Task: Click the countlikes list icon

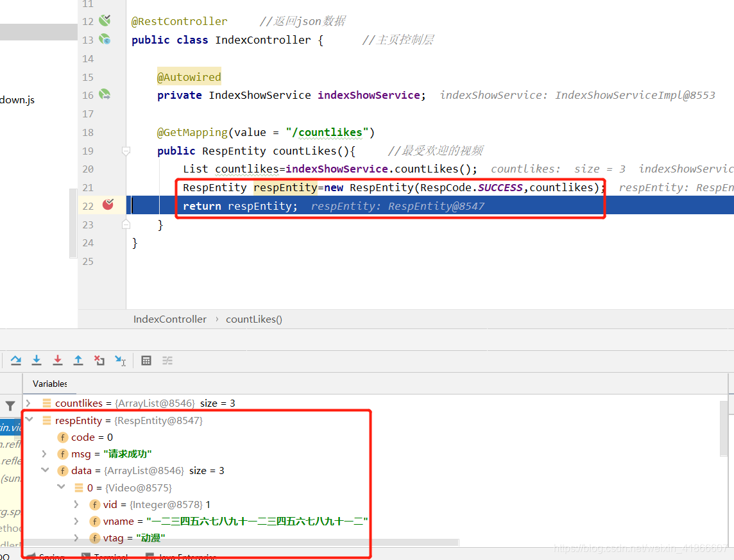Action: pyautogui.click(x=47, y=403)
